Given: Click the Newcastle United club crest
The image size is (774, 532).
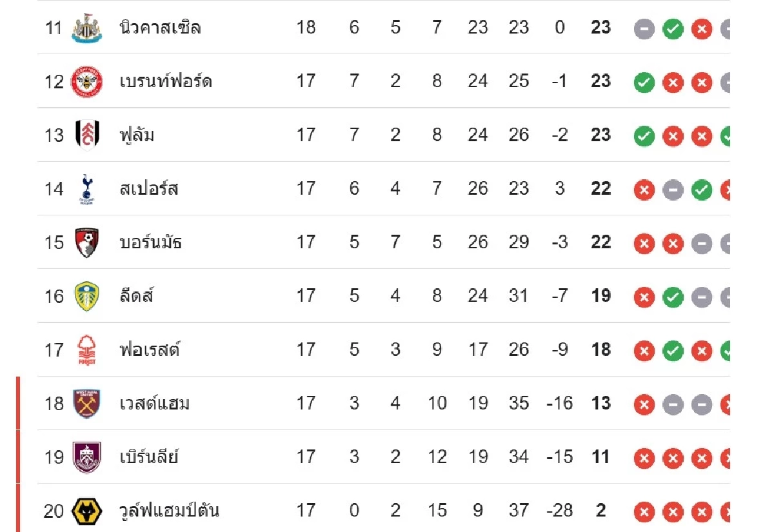Looking at the screenshot, I should [x=86, y=28].
